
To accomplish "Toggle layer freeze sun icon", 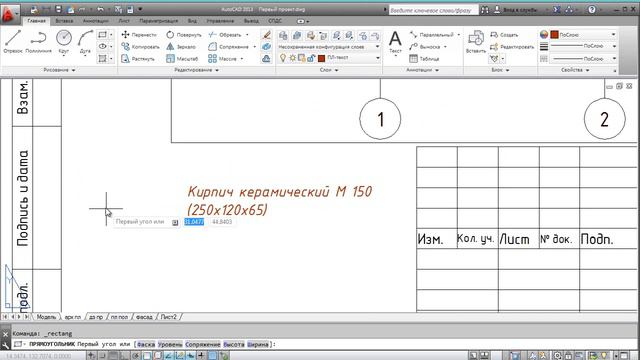I will tap(292, 58).
